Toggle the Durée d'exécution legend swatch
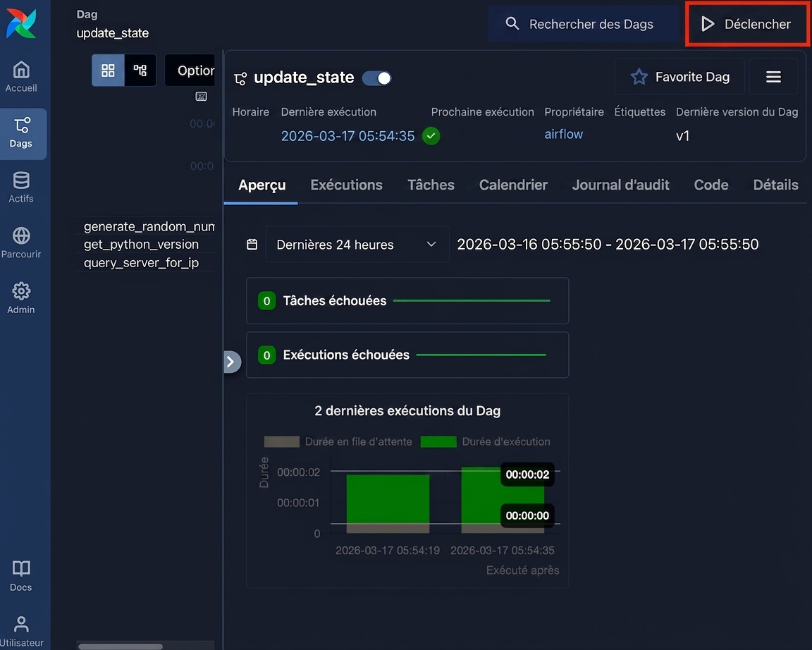The image size is (812, 650). pos(438,442)
